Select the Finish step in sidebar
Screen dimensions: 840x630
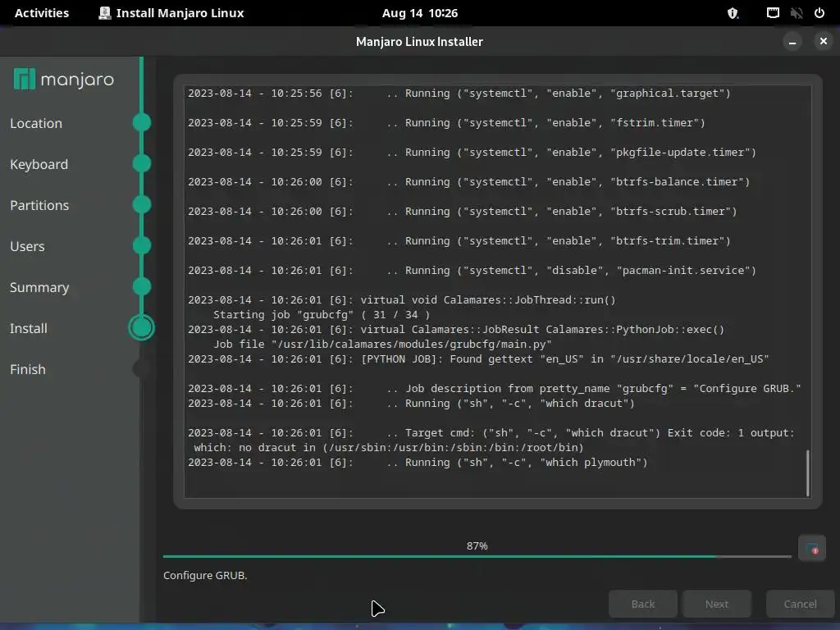click(x=28, y=370)
